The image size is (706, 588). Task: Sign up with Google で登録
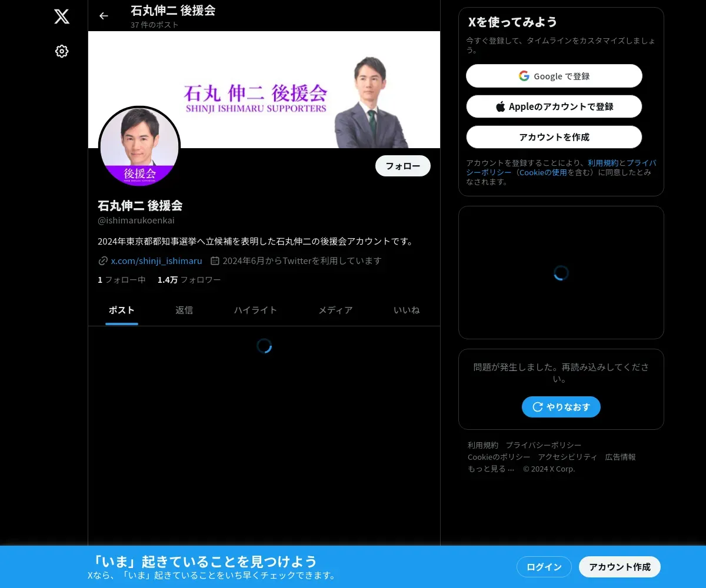554,76
